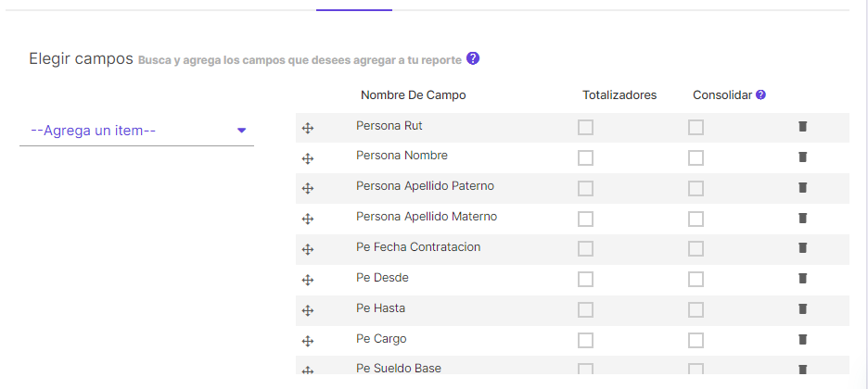Click the dropdown arrow of Agrega un item
Viewport: 868px width, 389px height.
[x=241, y=131]
